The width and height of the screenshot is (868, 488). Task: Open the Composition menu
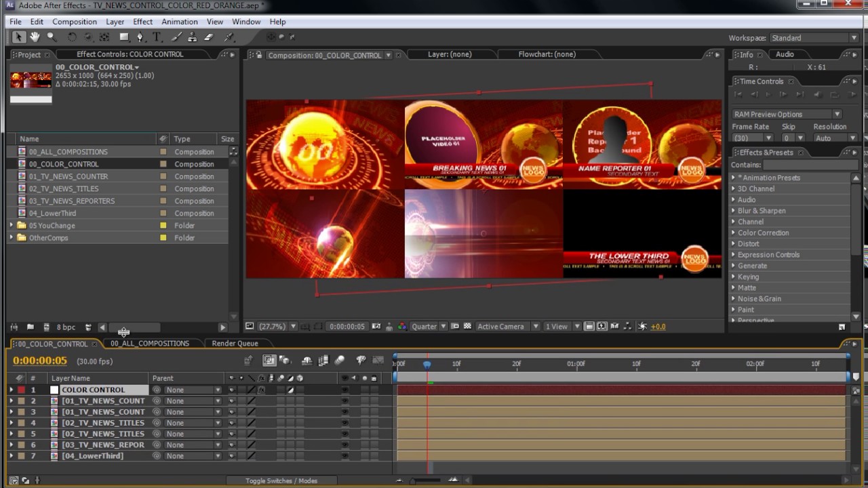pos(75,22)
